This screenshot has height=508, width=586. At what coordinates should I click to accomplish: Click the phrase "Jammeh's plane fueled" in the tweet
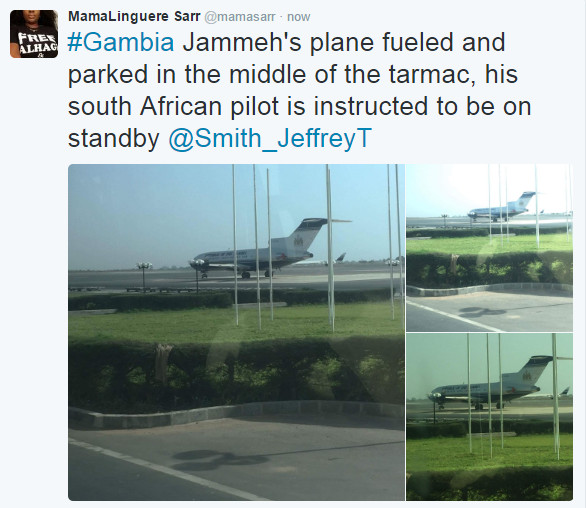320,42
